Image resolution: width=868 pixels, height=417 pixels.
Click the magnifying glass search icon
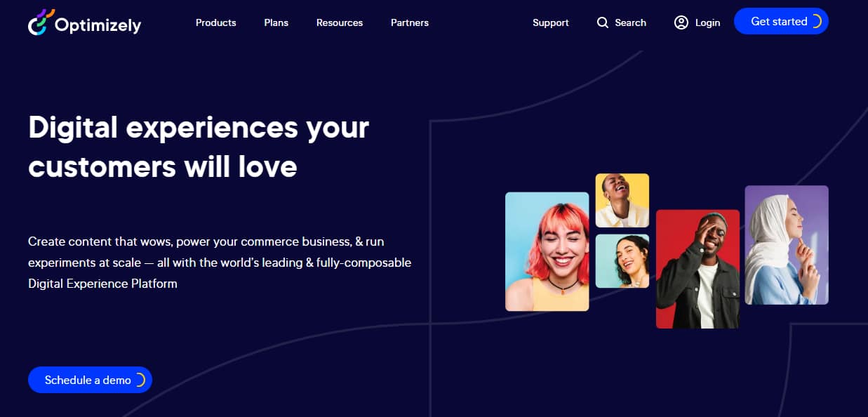coord(602,22)
